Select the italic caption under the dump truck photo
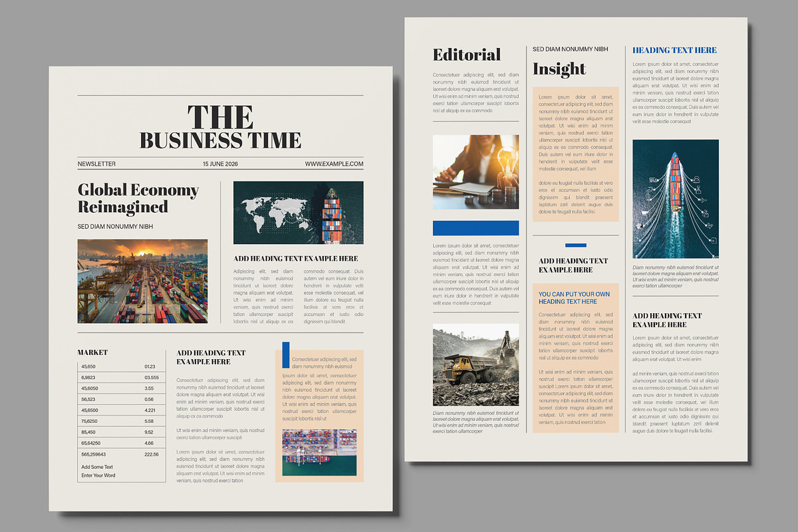The image size is (798, 532). [476, 422]
